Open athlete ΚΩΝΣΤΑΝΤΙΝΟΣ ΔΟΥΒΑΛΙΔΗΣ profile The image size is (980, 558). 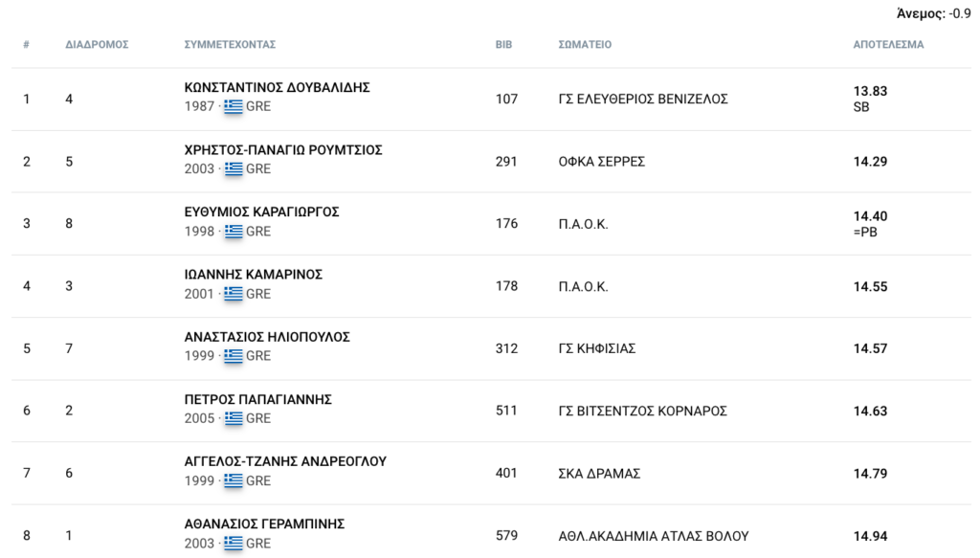pos(277,87)
